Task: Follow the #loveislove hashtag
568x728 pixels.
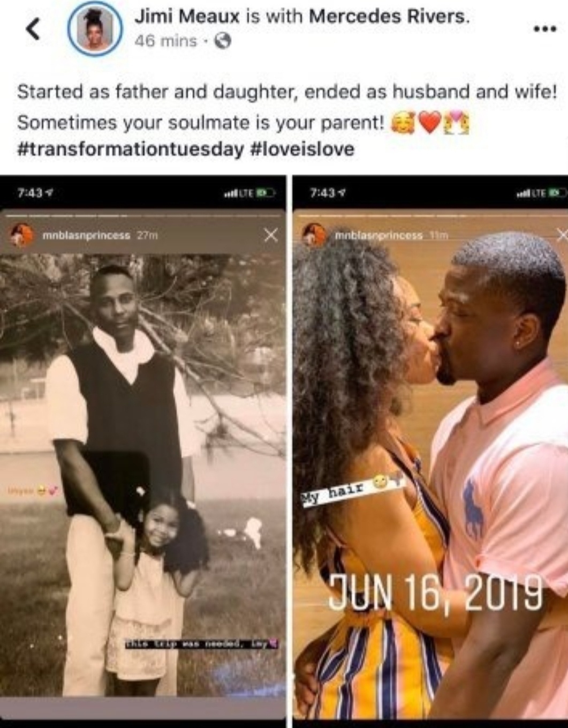Action: point(302,149)
